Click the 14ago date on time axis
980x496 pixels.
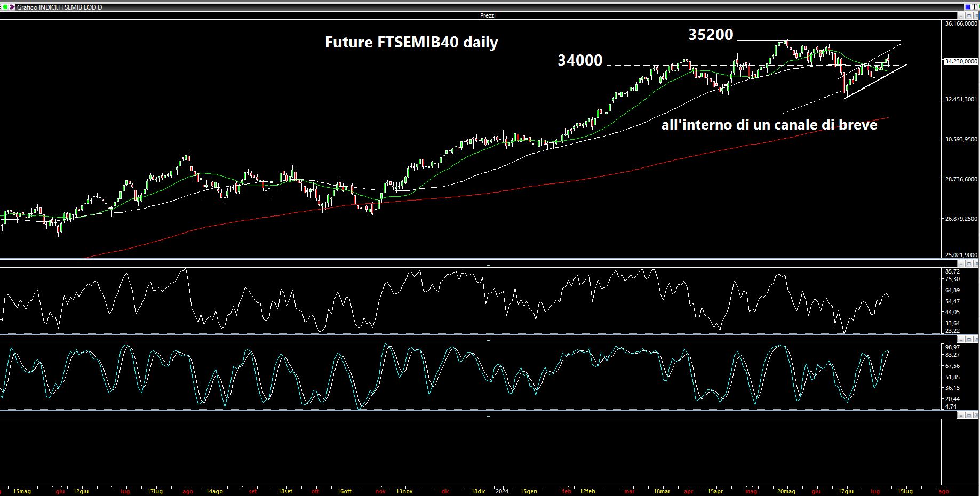coord(214,491)
